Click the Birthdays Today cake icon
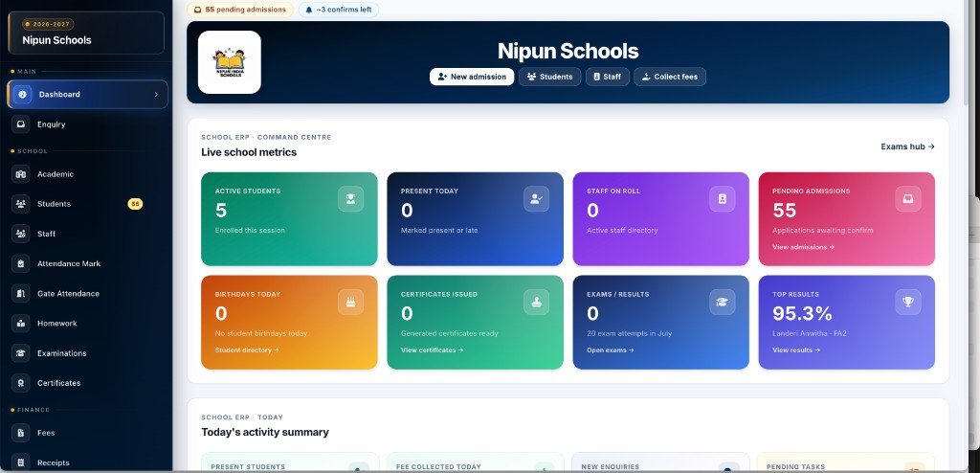This screenshot has height=473, width=980. pyautogui.click(x=350, y=303)
